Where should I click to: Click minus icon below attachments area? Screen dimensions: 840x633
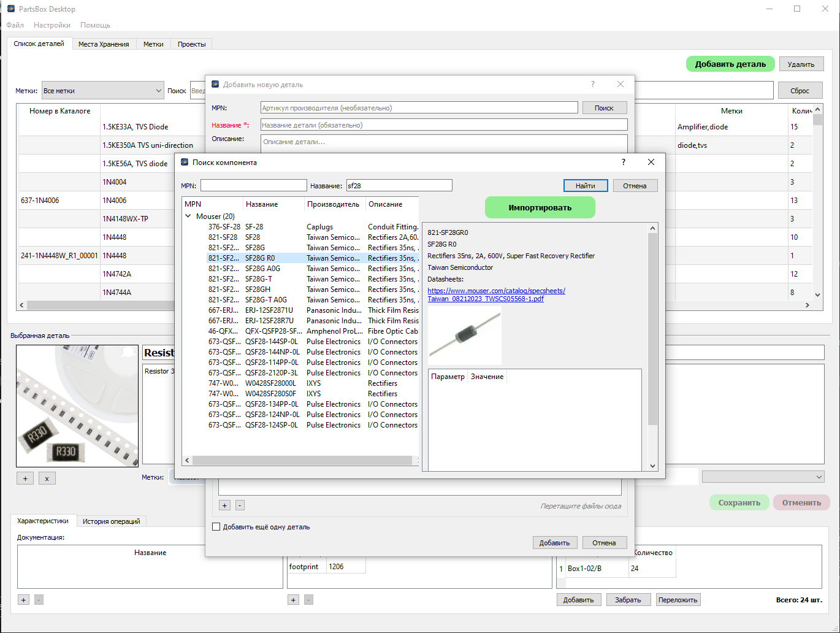pos(240,505)
